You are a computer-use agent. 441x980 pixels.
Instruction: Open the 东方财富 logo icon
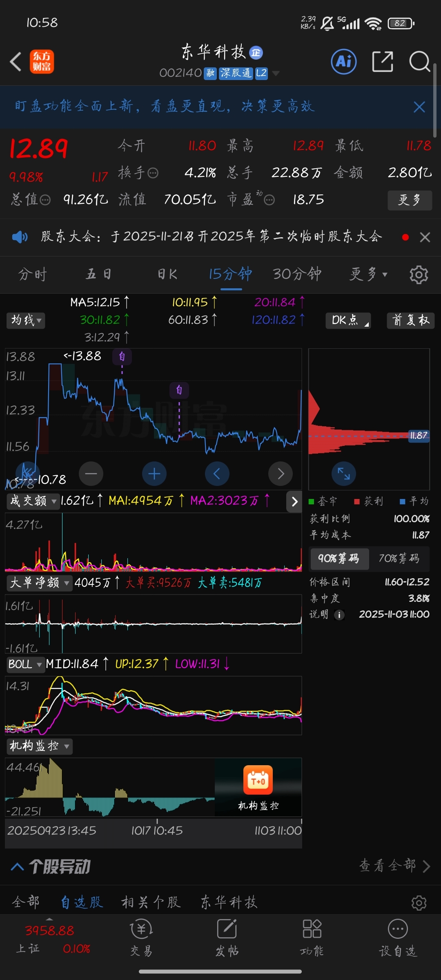pyautogui.click(x=42, y=62)
